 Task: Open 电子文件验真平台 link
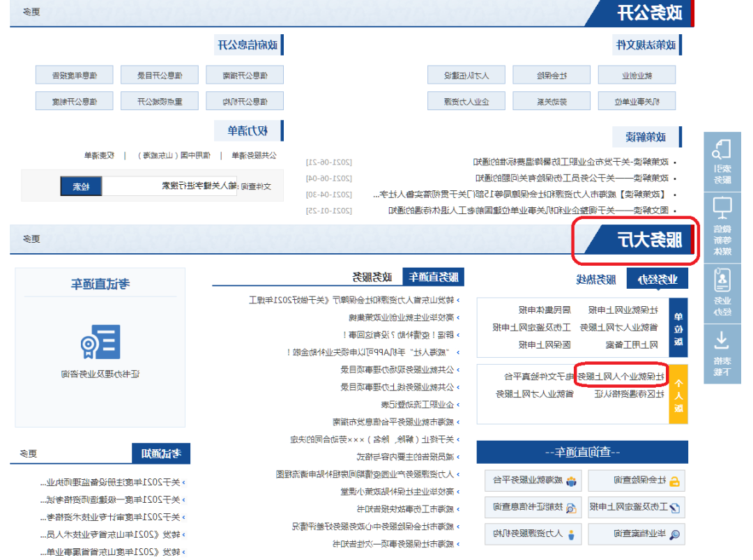(539, 377)
